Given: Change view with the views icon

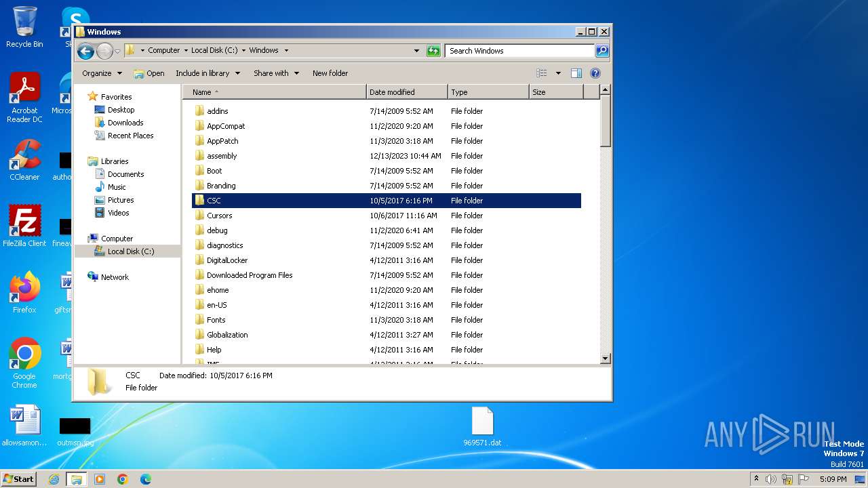Looking at the screenshot, I should tap(542, 73).
